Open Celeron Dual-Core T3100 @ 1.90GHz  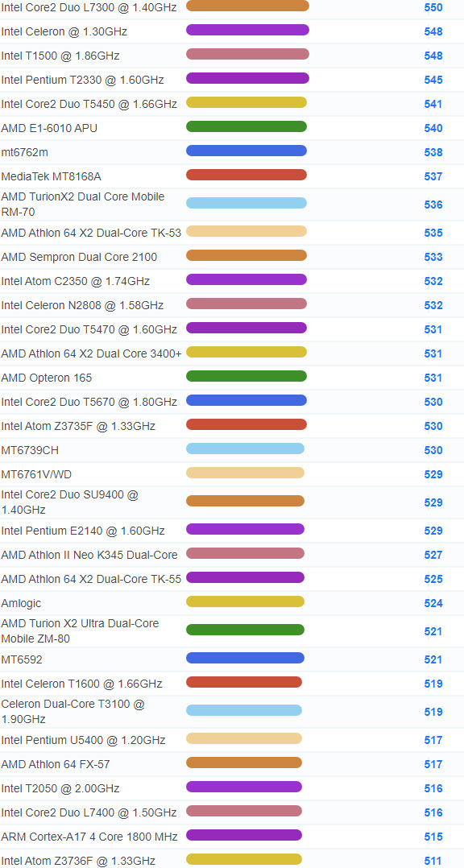[73, 712]
